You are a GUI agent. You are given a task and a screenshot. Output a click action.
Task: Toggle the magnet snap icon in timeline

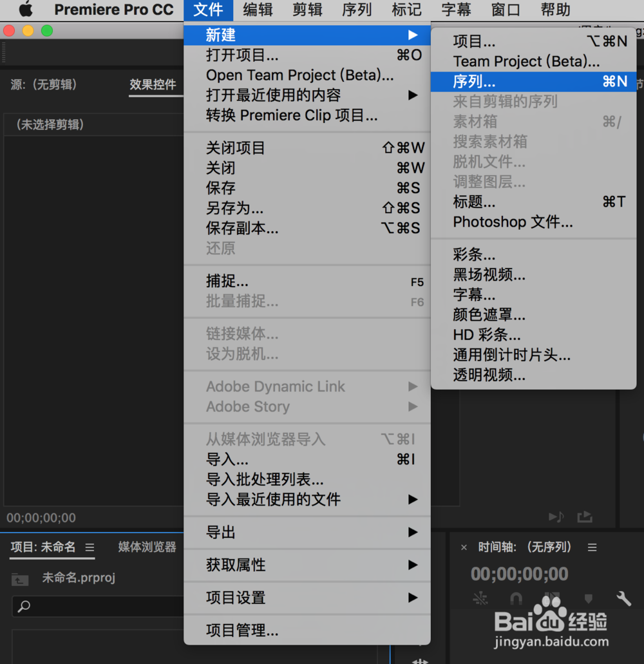point(516,599)
